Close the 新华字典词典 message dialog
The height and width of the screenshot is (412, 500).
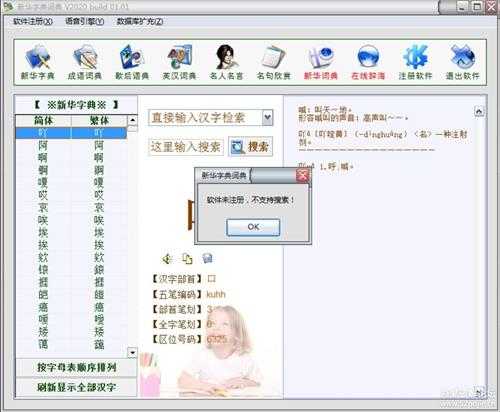pyautogui.click(x=303, y=175)
